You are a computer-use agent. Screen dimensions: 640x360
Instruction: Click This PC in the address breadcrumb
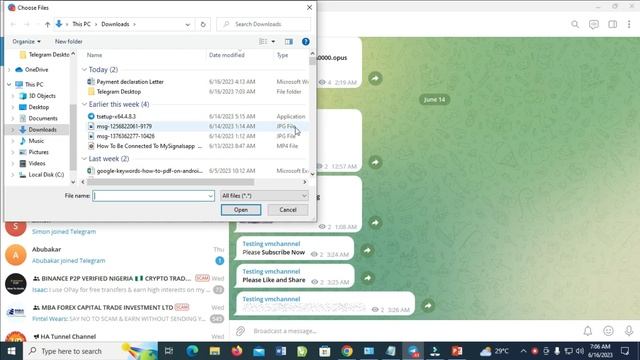pyautogui.click(x=81, y=24)
